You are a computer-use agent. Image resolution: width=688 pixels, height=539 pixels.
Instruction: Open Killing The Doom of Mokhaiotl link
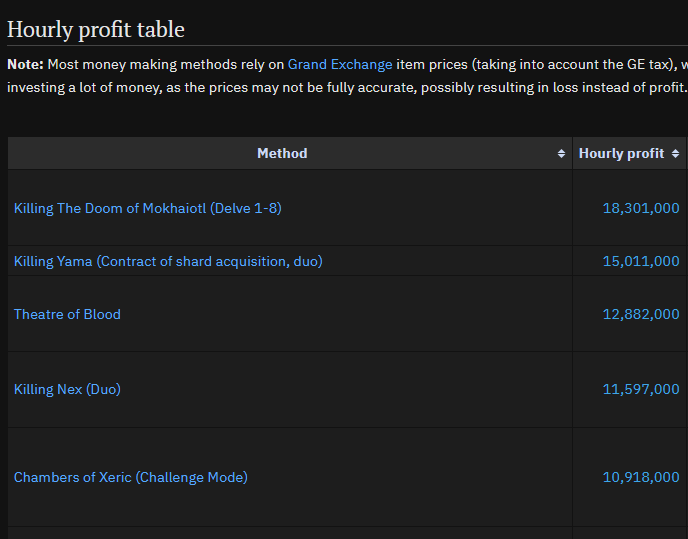(x=155, y=208)
